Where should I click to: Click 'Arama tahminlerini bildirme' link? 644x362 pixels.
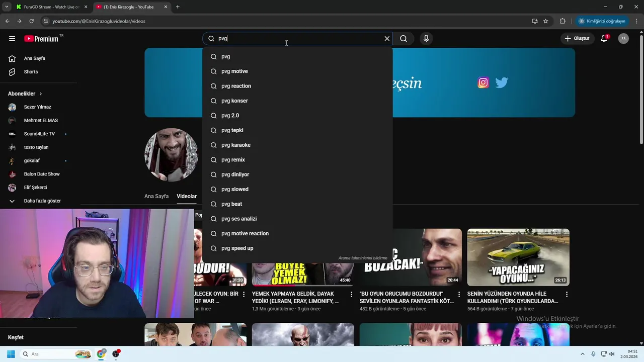tap(363, 258)
